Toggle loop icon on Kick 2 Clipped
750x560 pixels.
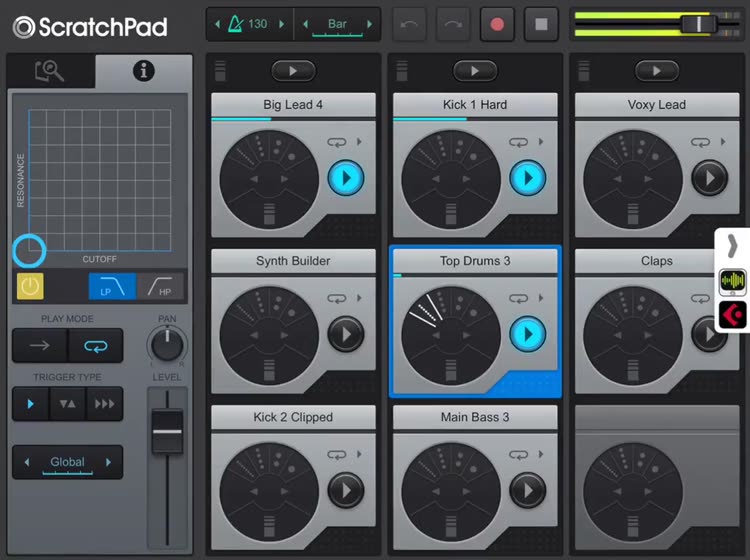click(337, 454)
